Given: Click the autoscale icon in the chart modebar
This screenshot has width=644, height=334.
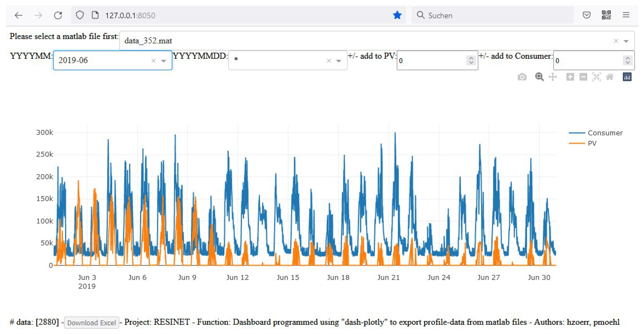Looking at the screenshot, I should pyautogui.click(x=597, y=77).
